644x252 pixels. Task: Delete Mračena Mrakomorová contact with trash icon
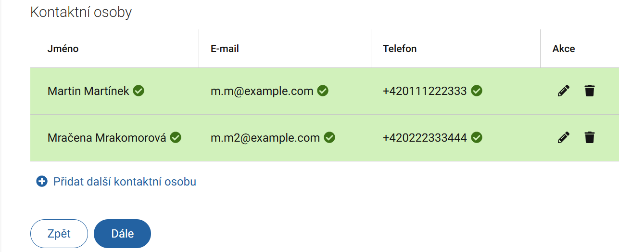pyautogui.click(x=589, y=138)
